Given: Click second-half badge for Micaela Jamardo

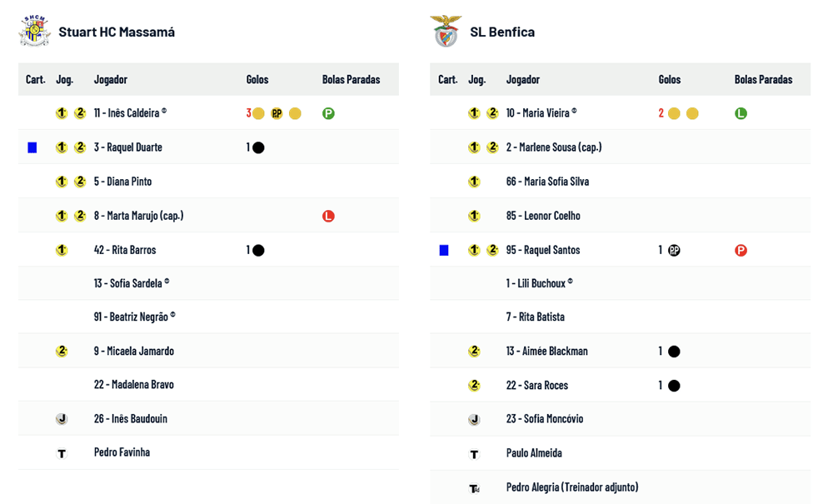Looking at the screenshot, I should pyautogui.click(x=62, y=352).
